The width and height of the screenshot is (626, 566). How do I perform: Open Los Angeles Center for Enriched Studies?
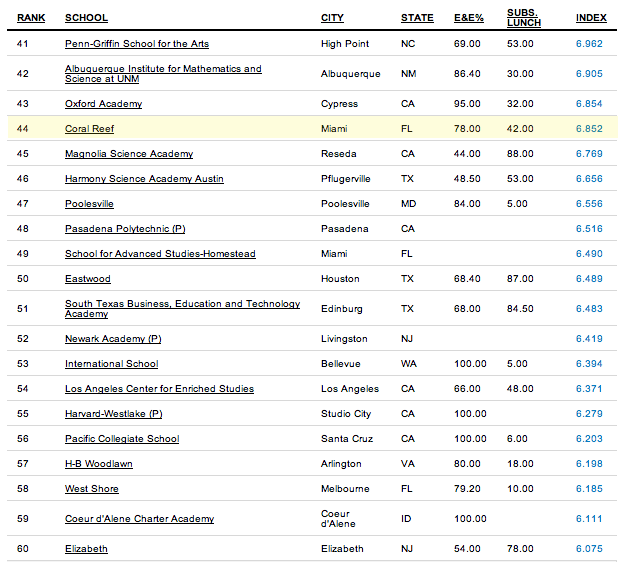(x=159, y=389)
